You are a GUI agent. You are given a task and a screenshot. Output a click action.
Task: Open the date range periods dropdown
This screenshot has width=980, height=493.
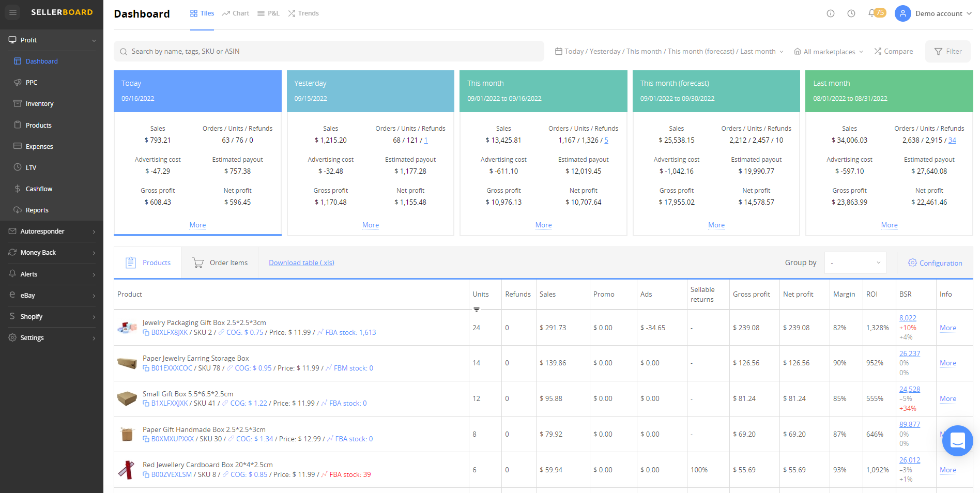[669, 51]
